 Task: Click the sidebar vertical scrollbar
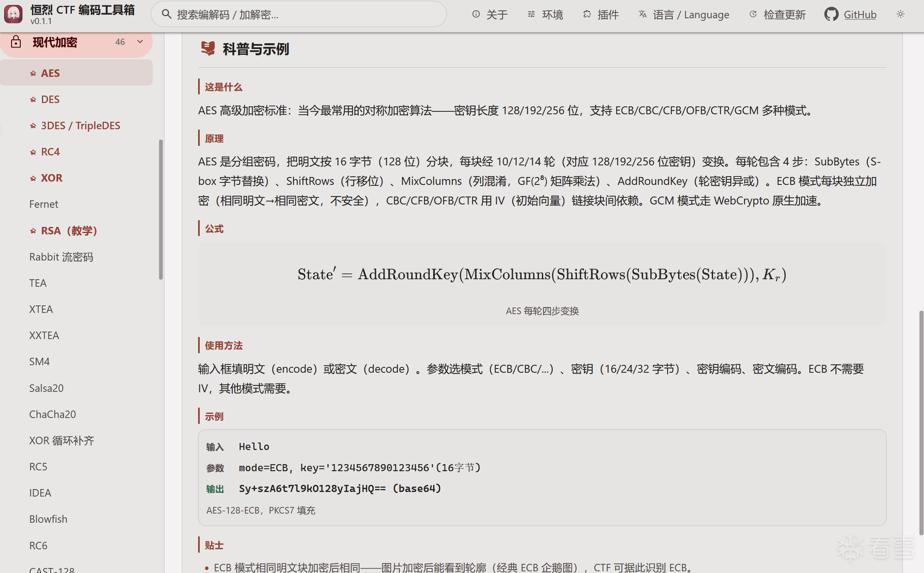[x=161, y=209]
